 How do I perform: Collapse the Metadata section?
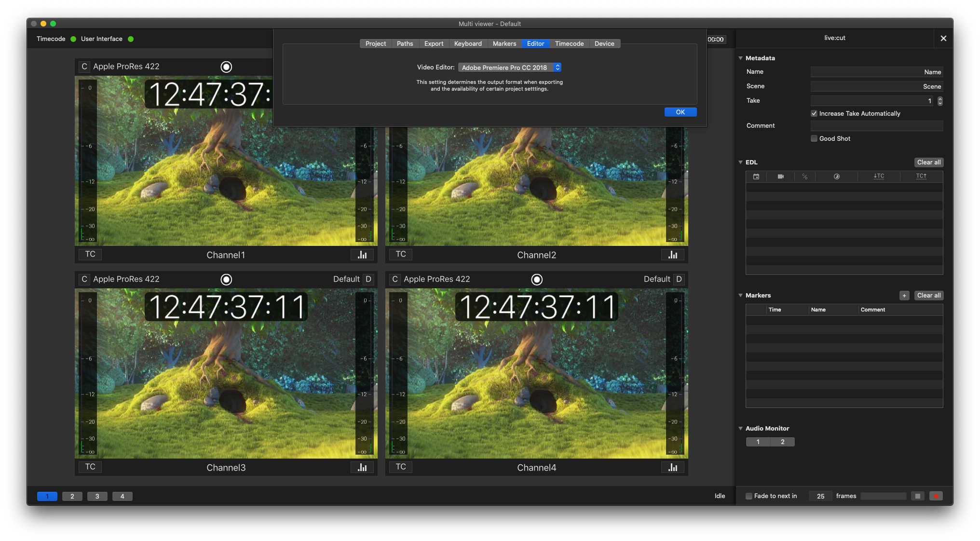point(741,58)
